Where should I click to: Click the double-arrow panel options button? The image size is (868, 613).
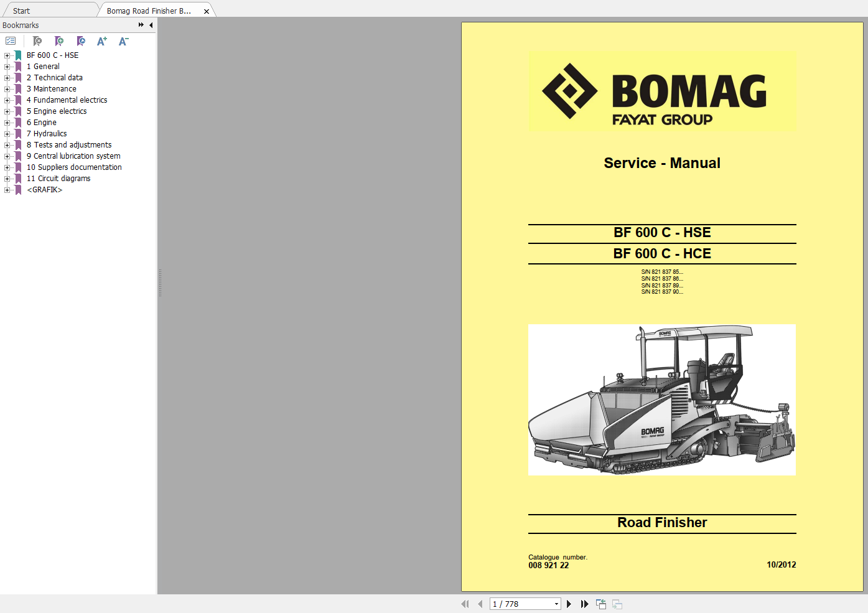pyautogui.click(x=141, y=25)
